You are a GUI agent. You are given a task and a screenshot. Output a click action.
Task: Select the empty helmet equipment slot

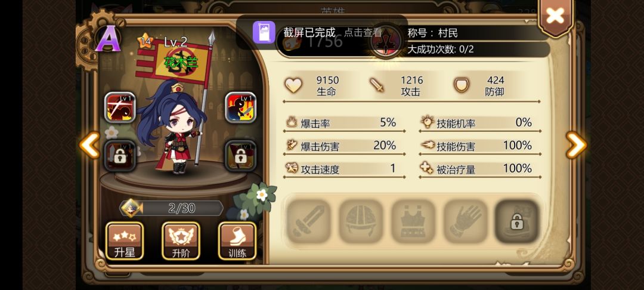(361, 221)
